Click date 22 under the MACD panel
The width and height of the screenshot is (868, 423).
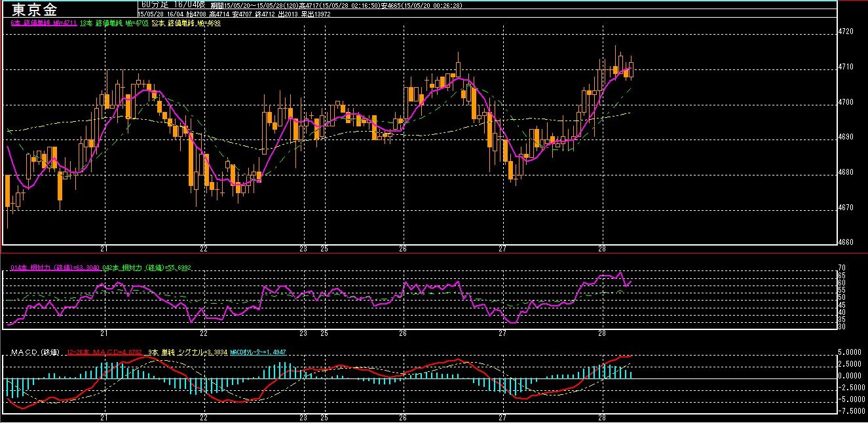(204, 417)
